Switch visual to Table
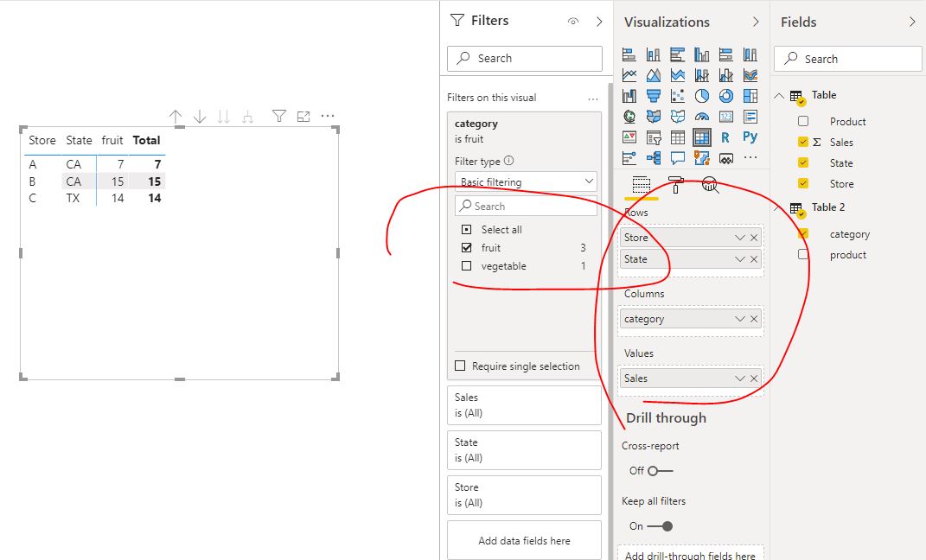Image resolution: width=926 pixels, height=560 pixels. pyautogui.click(x=677, y=137)
